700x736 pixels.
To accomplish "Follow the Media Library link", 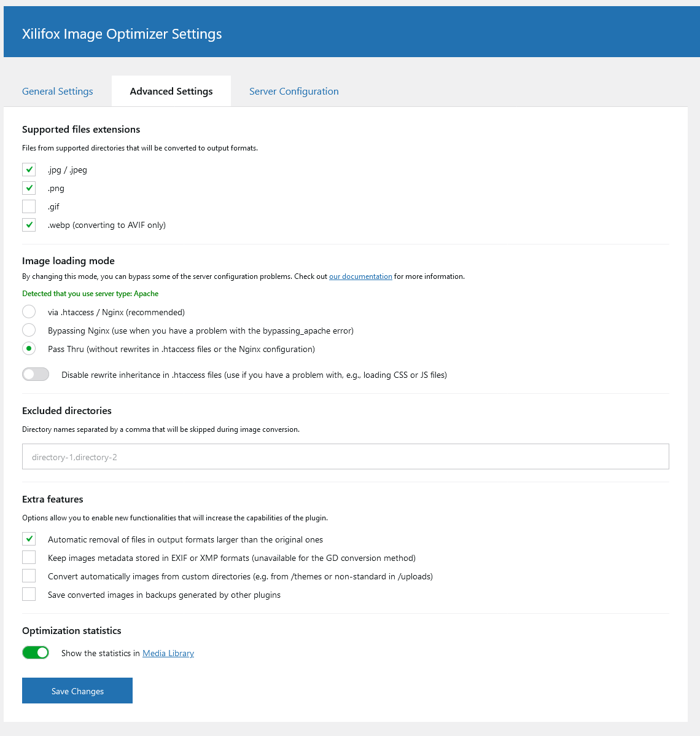I will (x=168, y=654).
